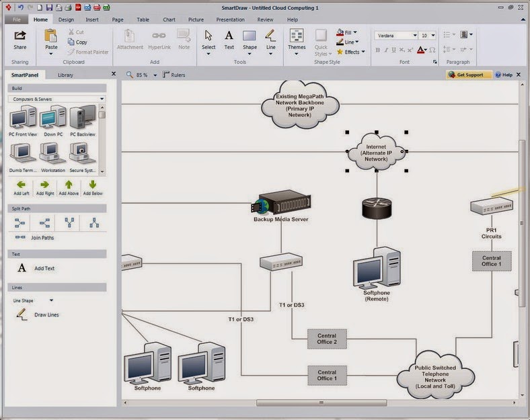530x420 pixels.
Task: Click the Paste clipboard icon
Action: [x=51, y=36]
